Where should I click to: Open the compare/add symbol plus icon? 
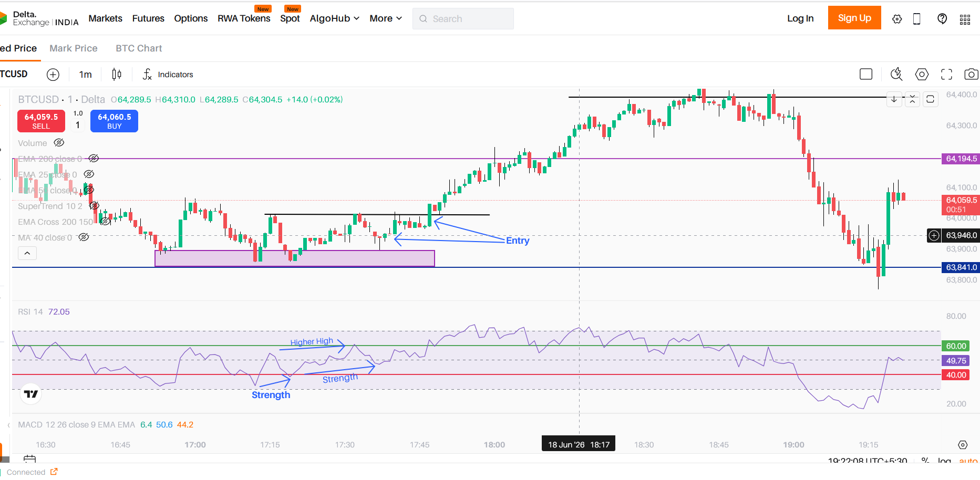click(x=53, y=75)
